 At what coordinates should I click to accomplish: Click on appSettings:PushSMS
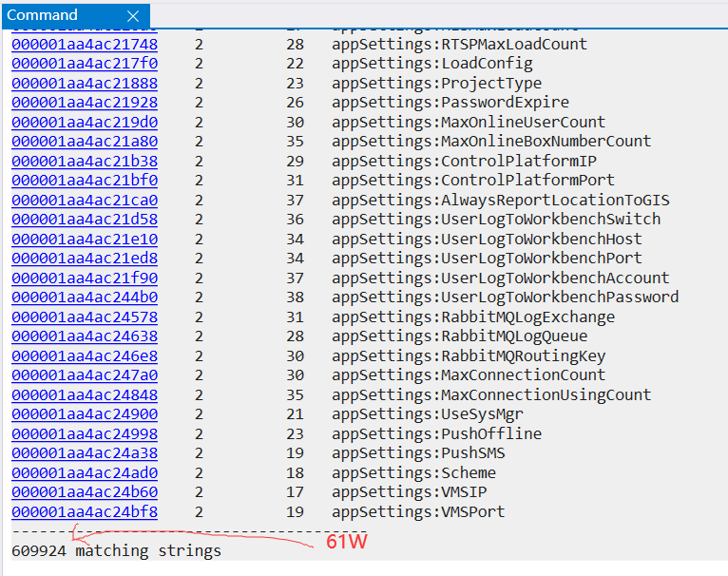(x=418, y=453)
